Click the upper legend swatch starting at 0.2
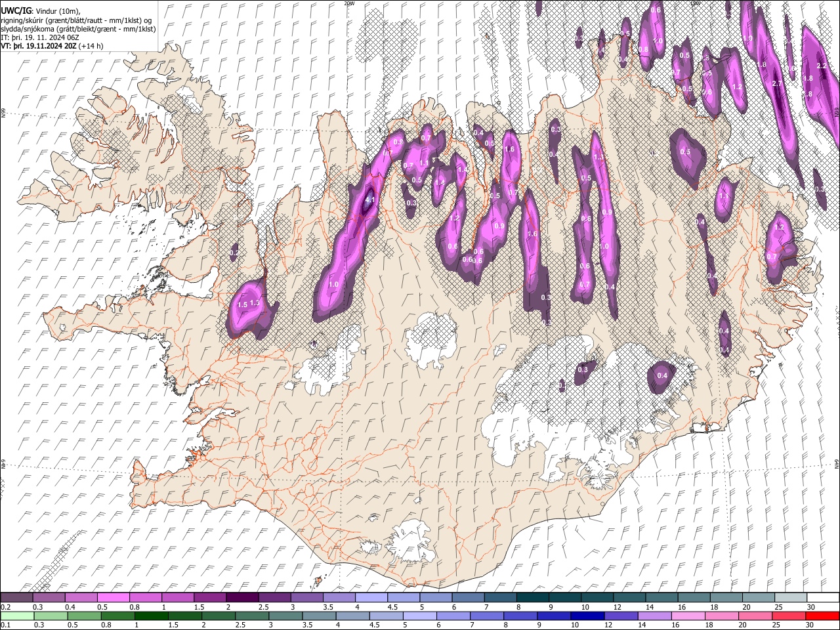This screenshot has width=840, height=630. click(16, 598)
